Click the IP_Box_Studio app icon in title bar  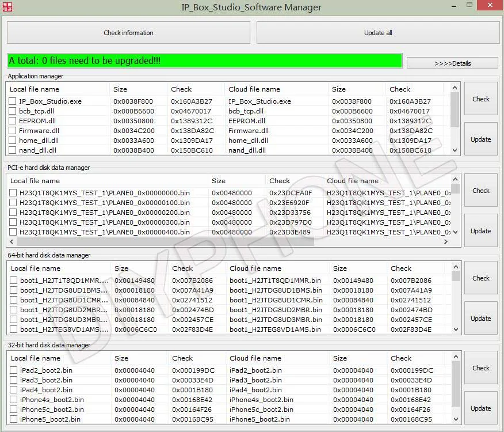[x=7, y=7]
